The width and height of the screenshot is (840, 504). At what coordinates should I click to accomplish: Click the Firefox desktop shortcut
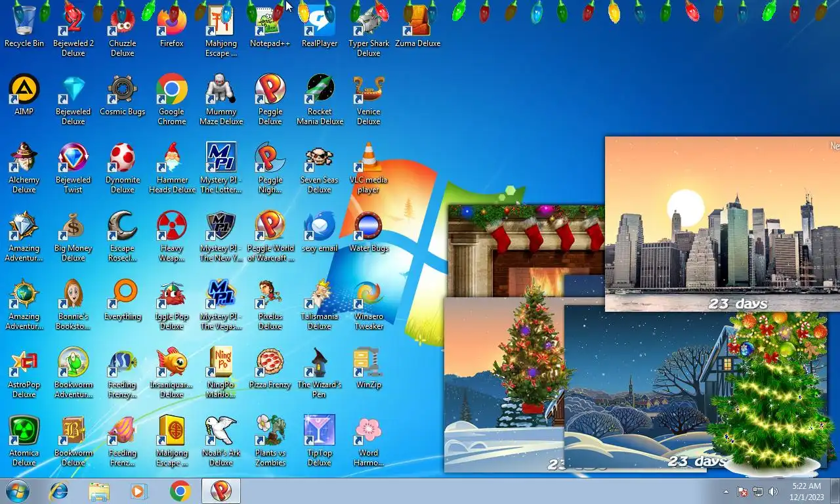point(172,26)
